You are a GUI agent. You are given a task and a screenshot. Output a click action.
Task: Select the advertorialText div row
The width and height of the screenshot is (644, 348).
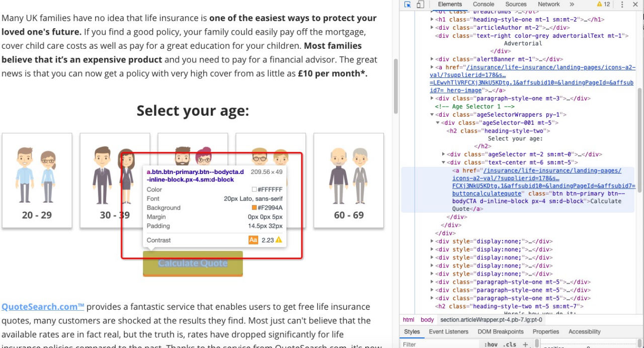(532, 36)
